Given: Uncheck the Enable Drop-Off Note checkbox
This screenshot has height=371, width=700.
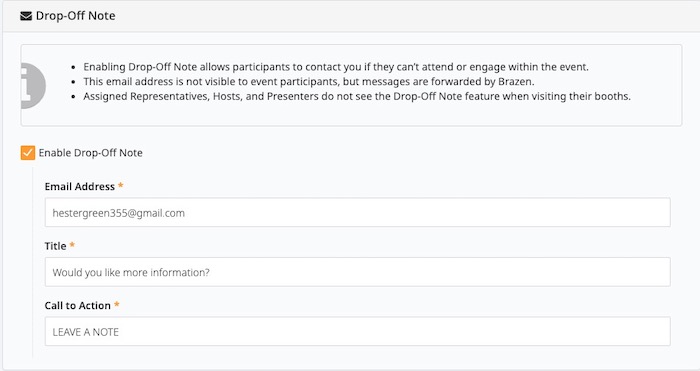Looking at the screenshot, I should click(x=28, y=153).
